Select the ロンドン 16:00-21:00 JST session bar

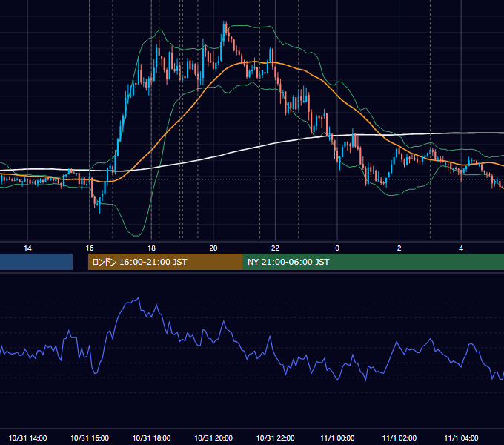(165, 262)
